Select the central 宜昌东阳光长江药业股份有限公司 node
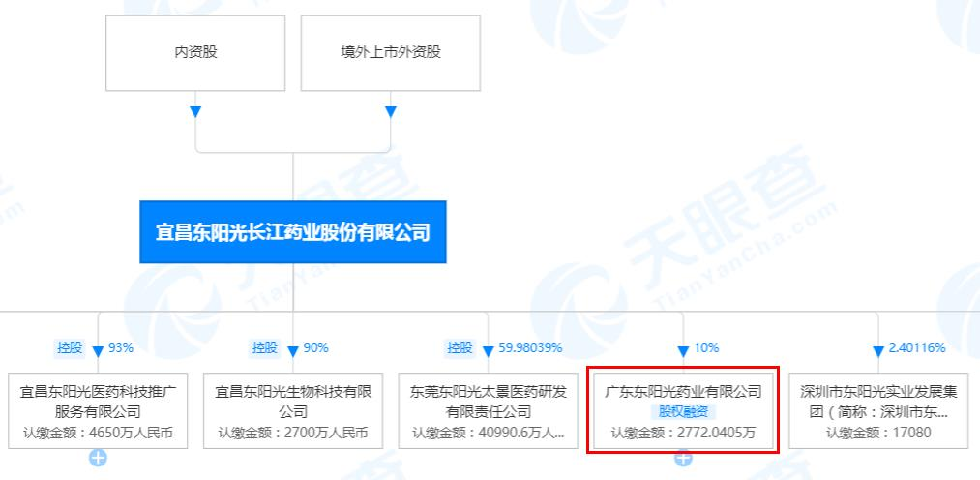980x480 pixels. tap(292, 232)
